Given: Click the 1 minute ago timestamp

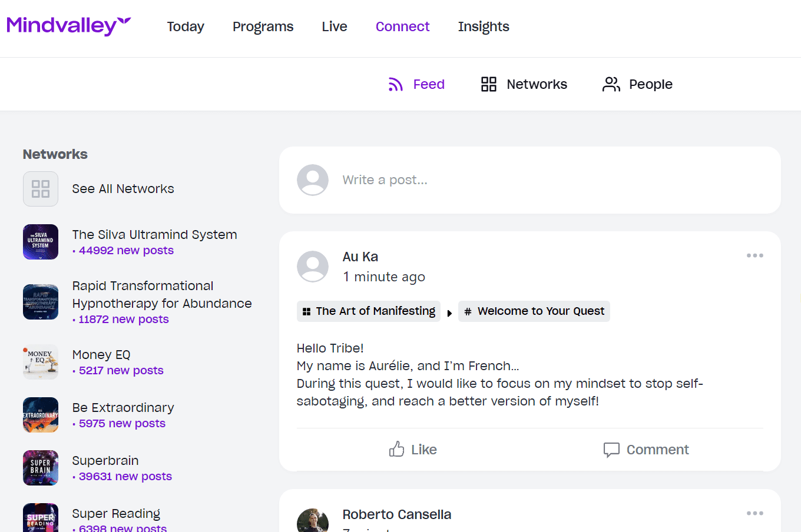Looking at the screenshot, I should (384, 277).
